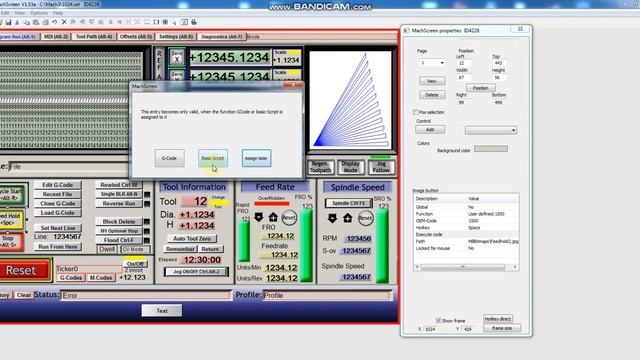This screenshot has height=360, width=640.
Task: Click feed rate down arrow icon
Action: point(258,217)
